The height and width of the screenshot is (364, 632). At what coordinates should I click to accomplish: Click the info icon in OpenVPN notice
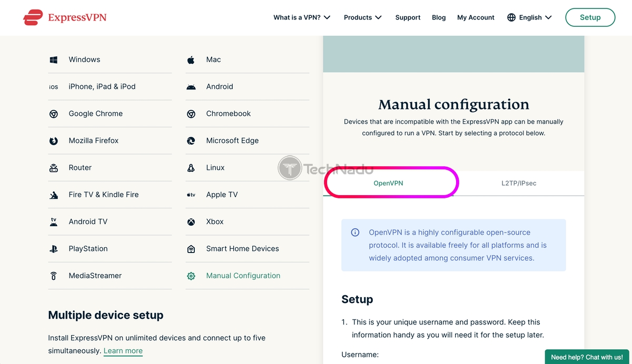355,232
